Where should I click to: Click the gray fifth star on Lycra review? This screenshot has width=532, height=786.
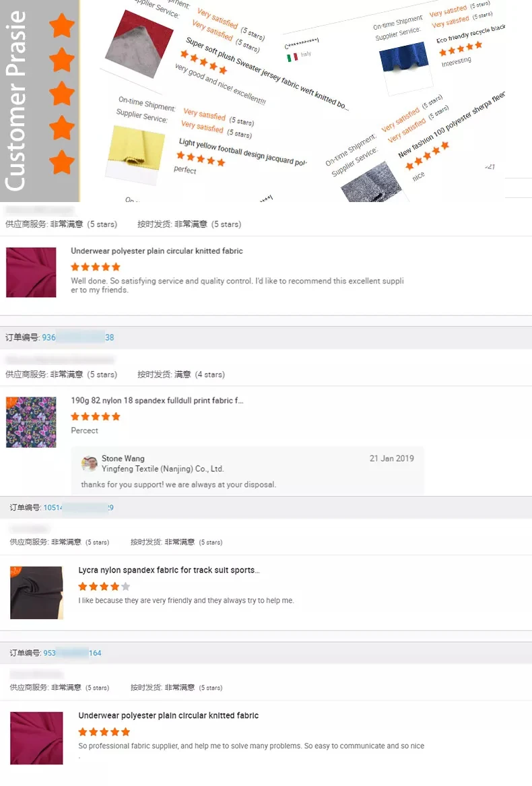point(125,586)
